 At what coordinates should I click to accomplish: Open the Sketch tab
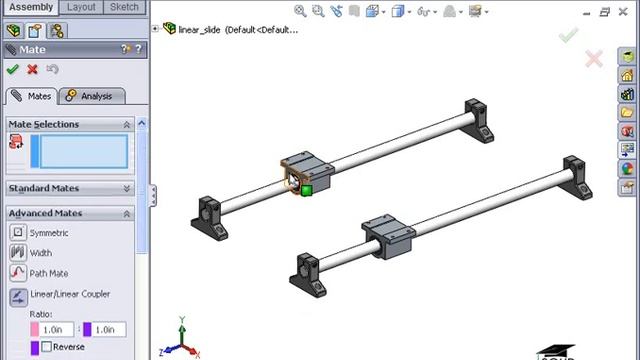(x=124, y=7)
